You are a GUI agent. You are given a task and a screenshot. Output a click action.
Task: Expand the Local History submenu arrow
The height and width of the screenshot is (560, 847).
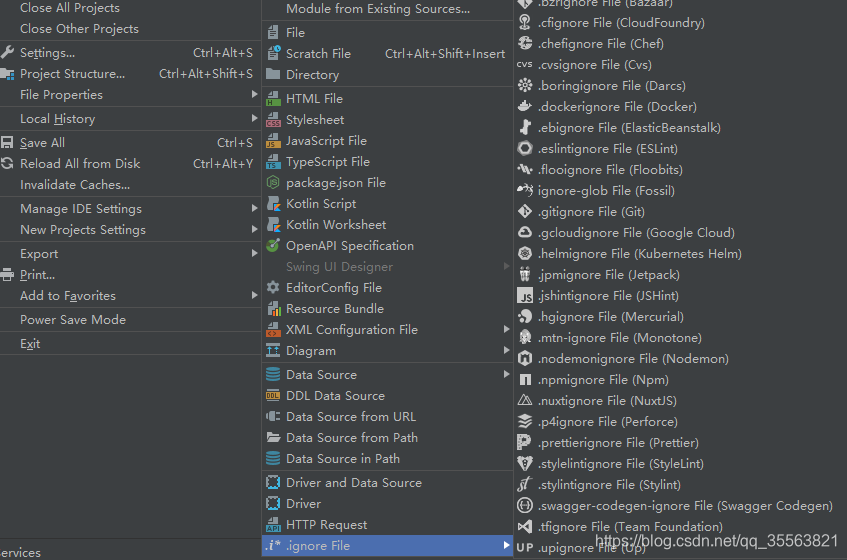[x=254, y=118]
